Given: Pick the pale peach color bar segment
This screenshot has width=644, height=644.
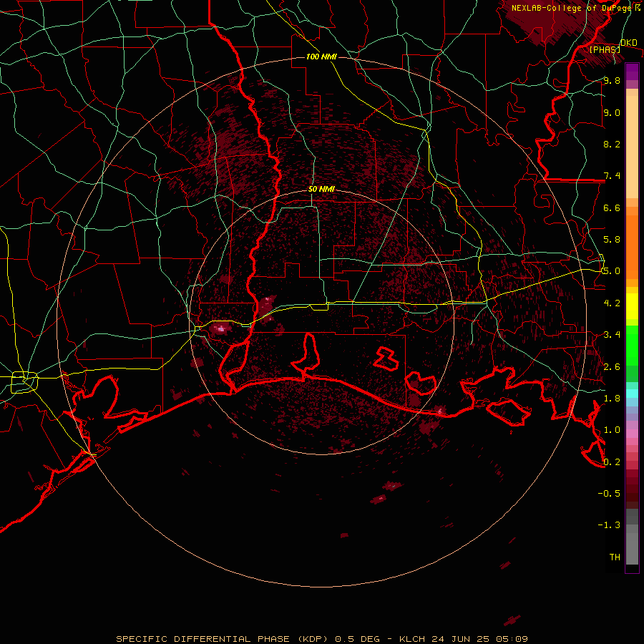Looking at the screenshot, I should 632,147.
